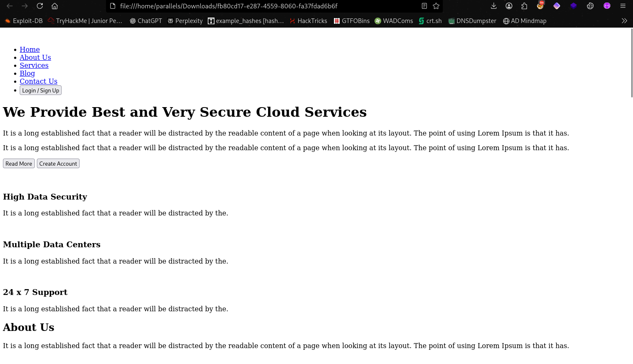Follow the Contact Us link
Image resolution: width=633 pixels, height=364 pixels.
39,81
